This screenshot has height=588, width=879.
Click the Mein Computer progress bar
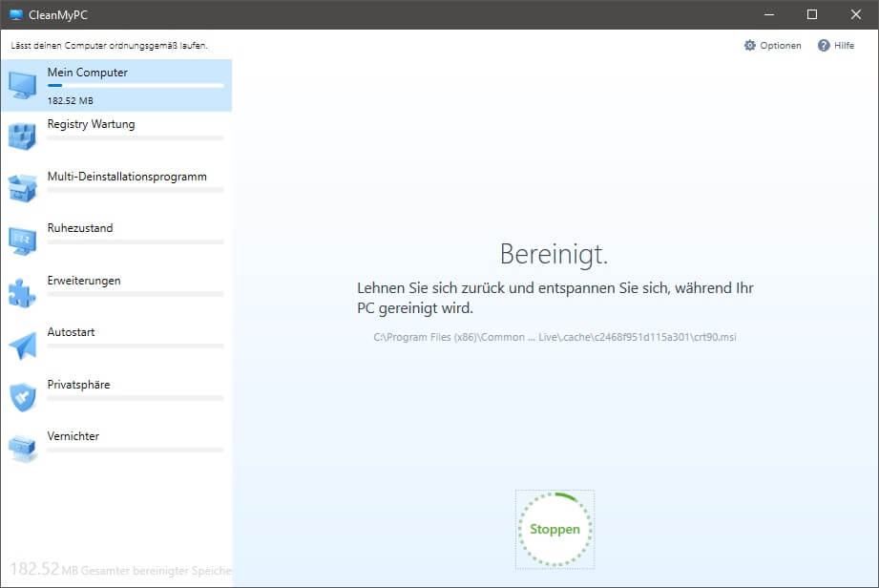coord(136,86)
